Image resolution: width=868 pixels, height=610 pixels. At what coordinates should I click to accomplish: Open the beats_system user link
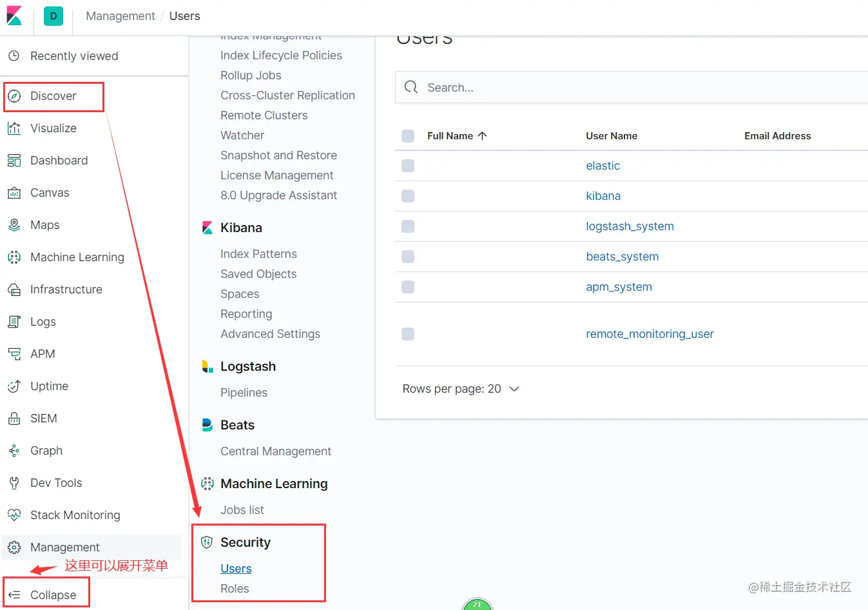coord(622,257)
